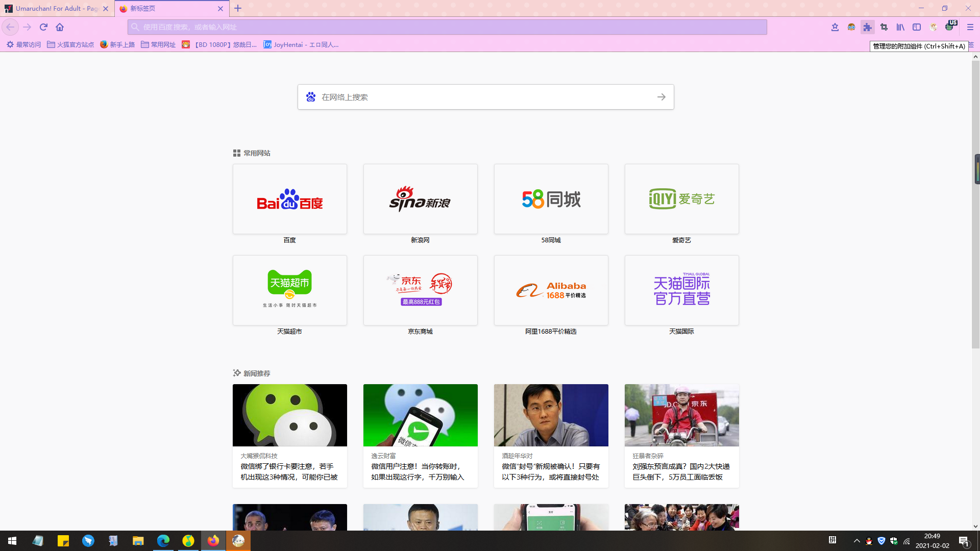Click the Firefox taskbar icon
Viewport: 980px width, 551px height.
[x=213, y=541]
